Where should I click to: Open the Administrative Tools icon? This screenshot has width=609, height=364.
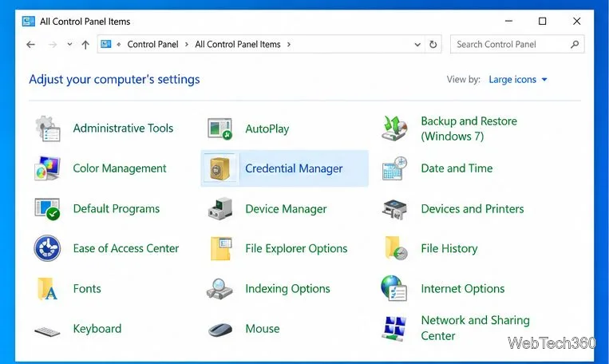47,129
